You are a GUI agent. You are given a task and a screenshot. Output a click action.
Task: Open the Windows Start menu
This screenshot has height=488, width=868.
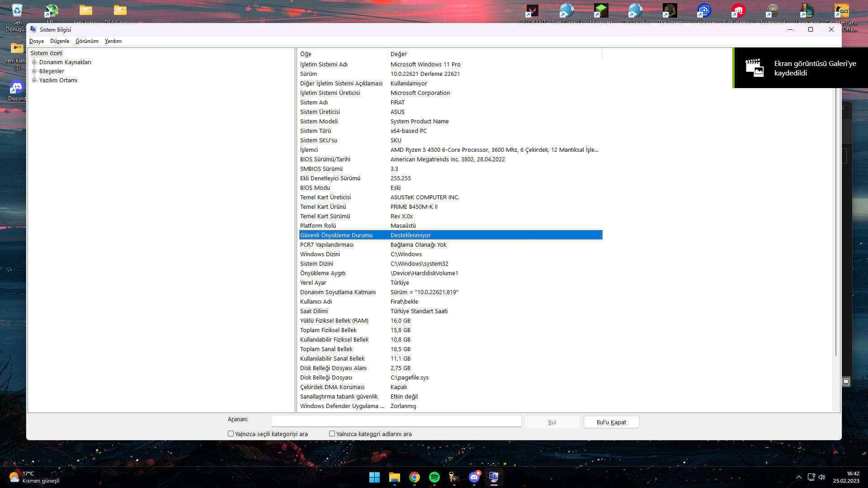(374, 477)
